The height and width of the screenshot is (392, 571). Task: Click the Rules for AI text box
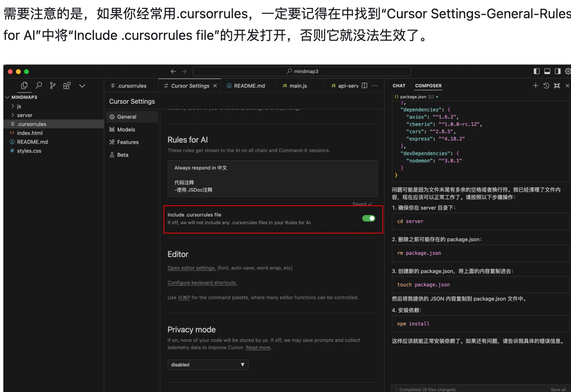point(273,179)
